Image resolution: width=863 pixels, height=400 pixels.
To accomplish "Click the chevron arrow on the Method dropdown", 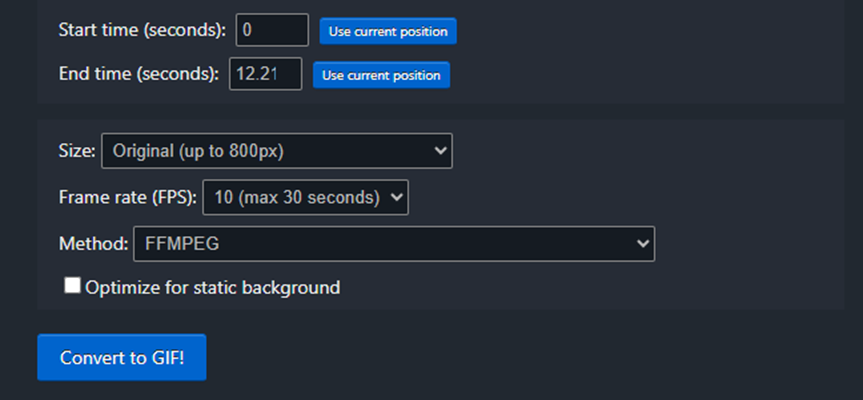I will click(x=642, y=243).
